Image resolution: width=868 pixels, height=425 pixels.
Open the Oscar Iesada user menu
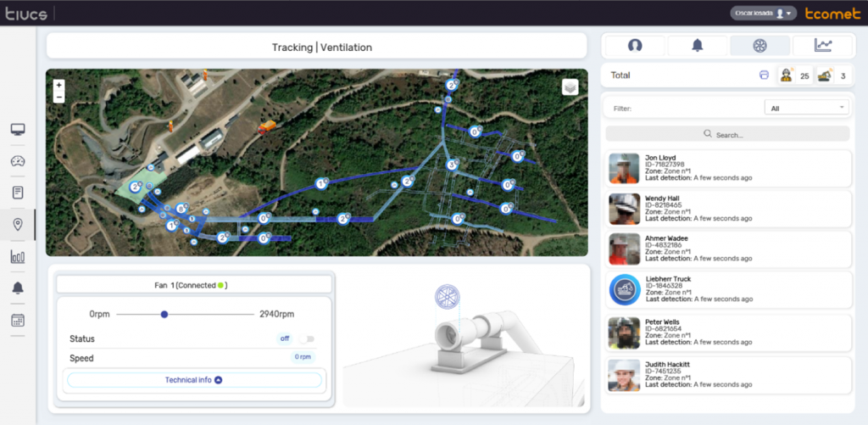763,14
